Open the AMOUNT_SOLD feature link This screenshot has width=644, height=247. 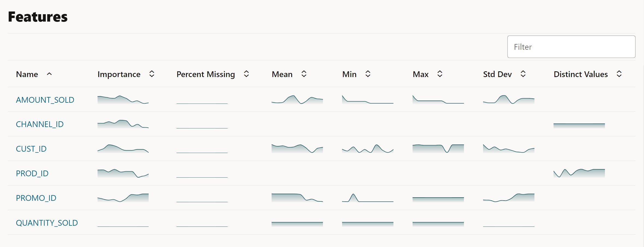pyautogui.click(x=45, y=100)
